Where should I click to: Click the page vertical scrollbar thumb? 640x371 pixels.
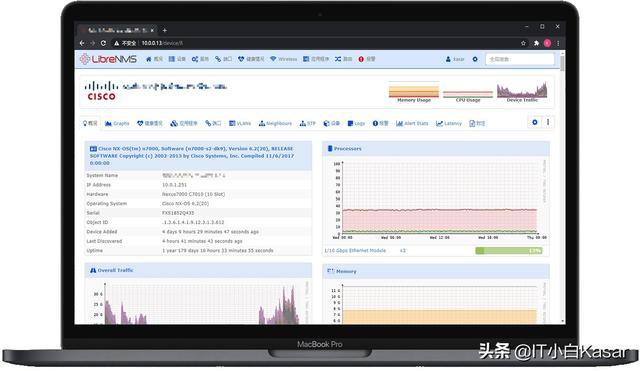[562, 64]
